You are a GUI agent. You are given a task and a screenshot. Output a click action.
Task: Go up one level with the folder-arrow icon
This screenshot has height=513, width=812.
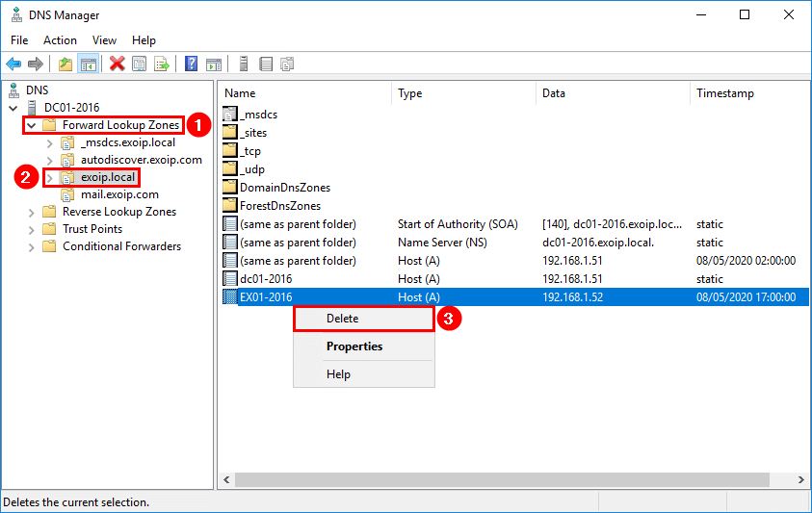click(x=65, y=64)
